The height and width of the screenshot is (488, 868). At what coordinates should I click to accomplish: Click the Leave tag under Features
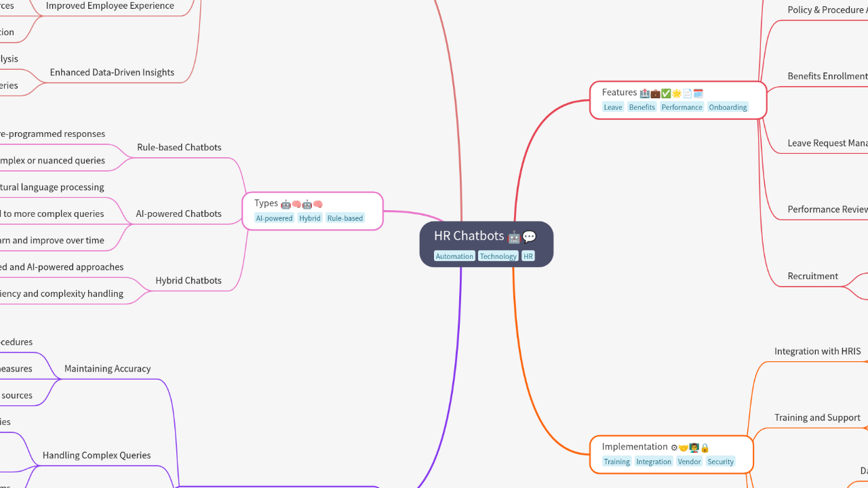(613, 107)
